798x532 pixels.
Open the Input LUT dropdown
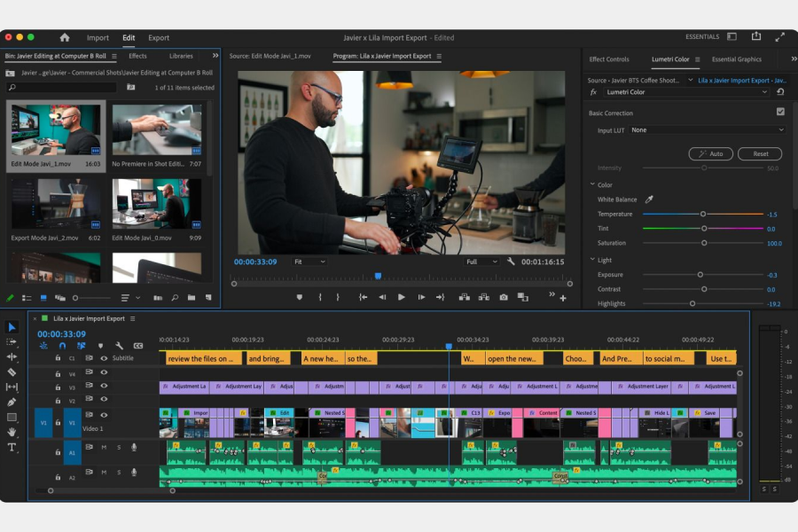(x=707, y=130)
